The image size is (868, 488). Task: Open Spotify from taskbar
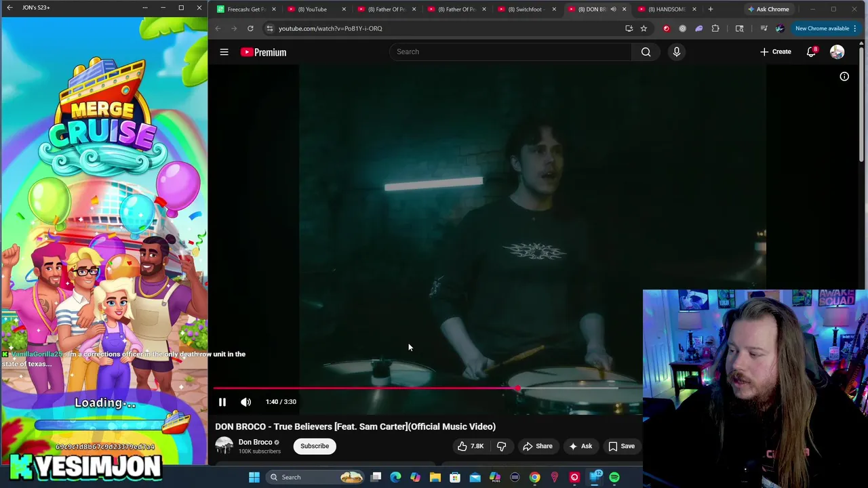coord(614,477)
